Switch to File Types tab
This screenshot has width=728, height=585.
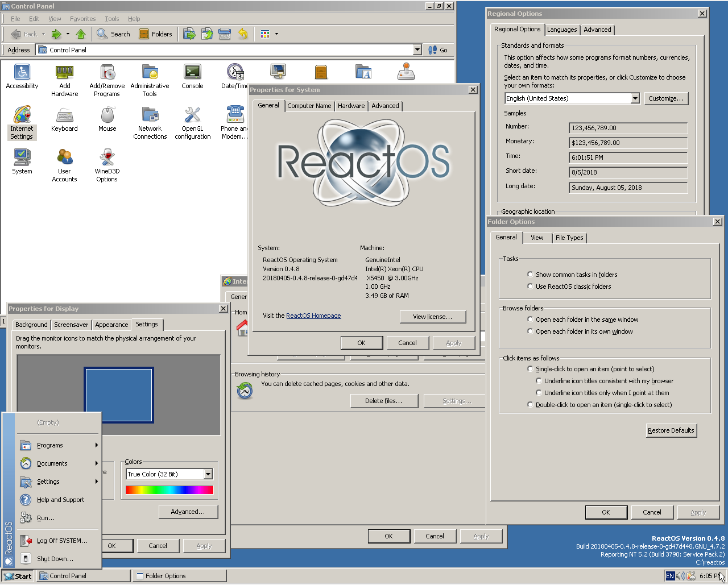(x=569, y=238)
